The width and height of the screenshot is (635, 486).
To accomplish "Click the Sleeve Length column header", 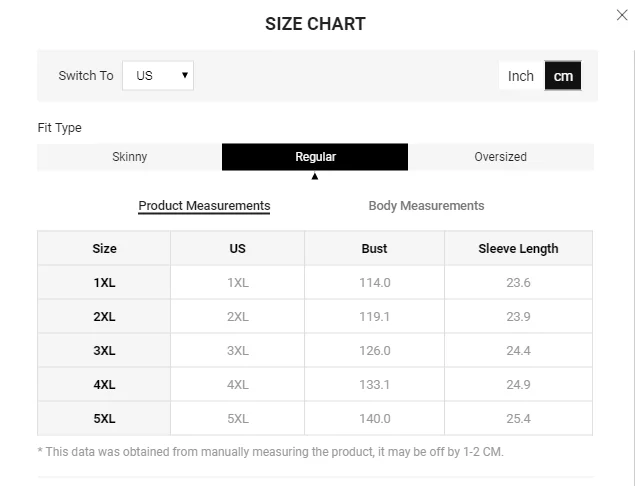I will tap(518, 248).
